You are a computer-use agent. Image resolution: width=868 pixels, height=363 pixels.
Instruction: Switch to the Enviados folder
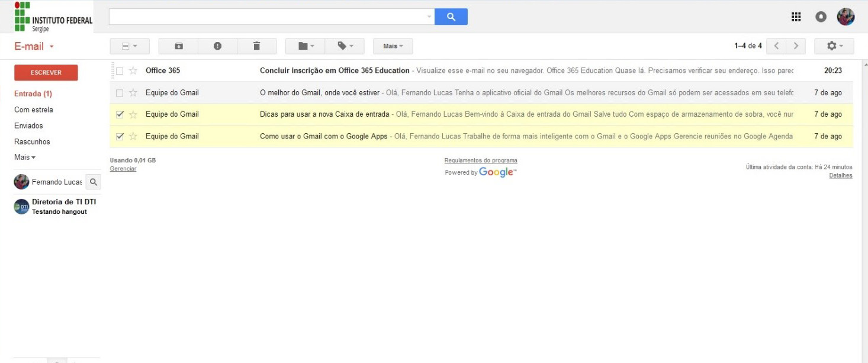pyautogui.click(x=27, y=126)
